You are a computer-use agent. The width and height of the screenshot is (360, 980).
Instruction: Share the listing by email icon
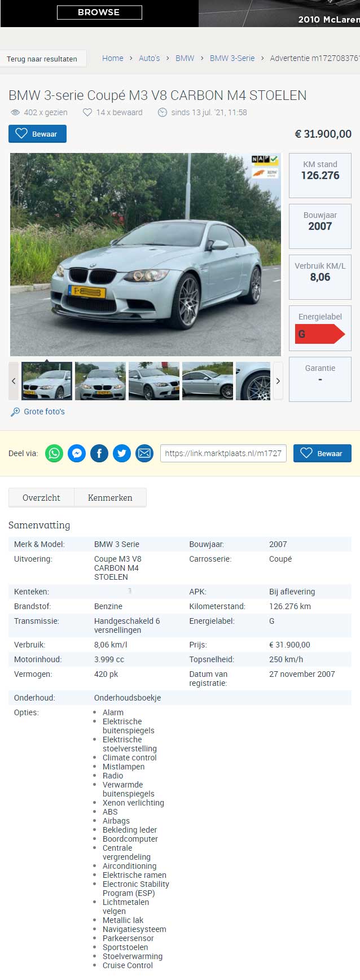144,453
